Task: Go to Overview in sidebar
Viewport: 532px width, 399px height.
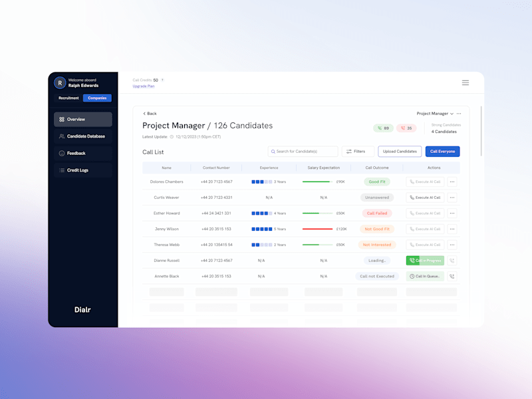Action: click(x=82, y=120)
